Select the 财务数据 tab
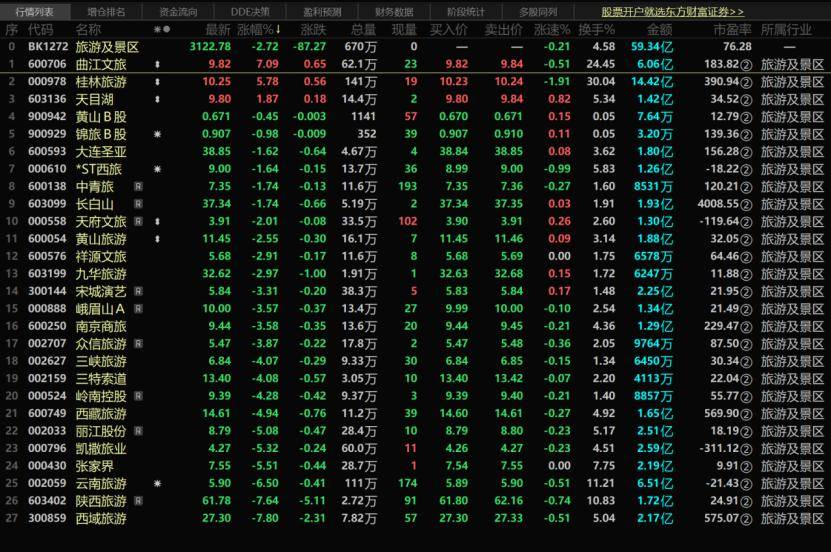 [x=394, y=12]
